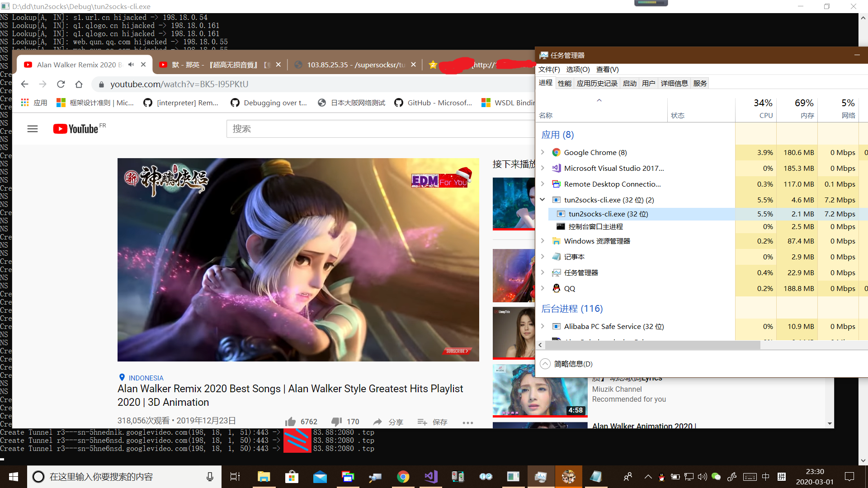Toggle the taskbar input language 中 indicator
The height and width of the screenshot is (488, 868).
[765, 477]
